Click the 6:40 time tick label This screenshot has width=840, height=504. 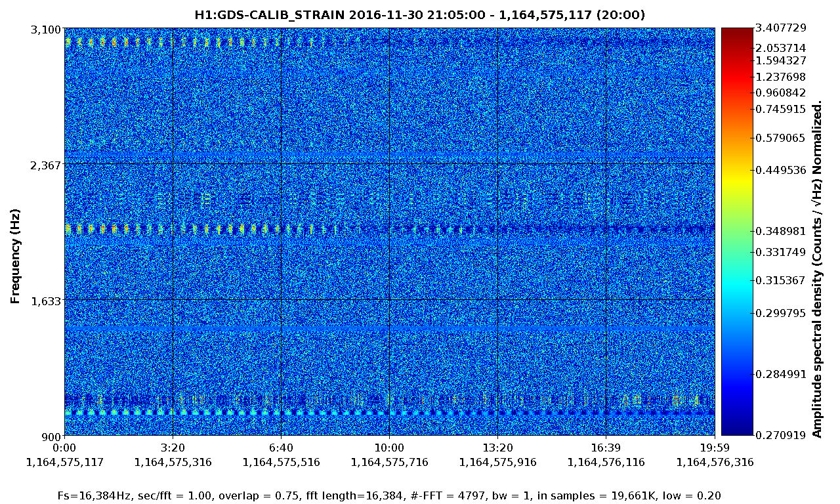281,448
